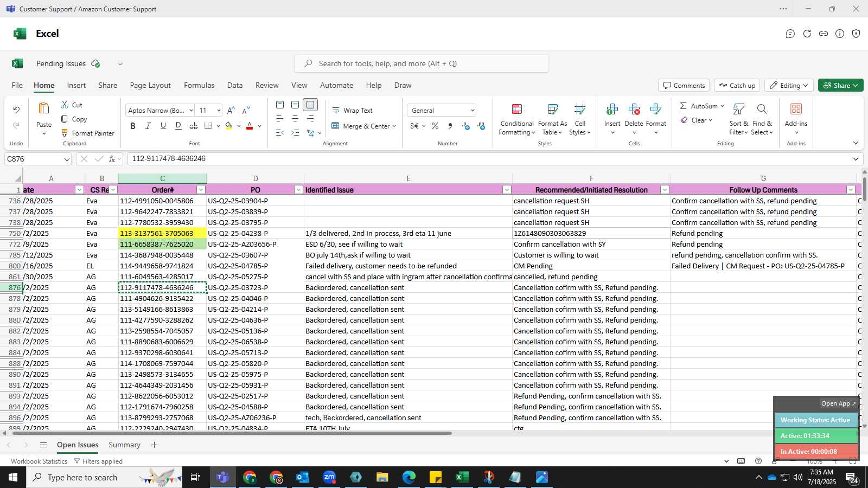Open the all sheets list icon
Image resolution: width=868 pixels, height=488 pixels.
(43, 445)
